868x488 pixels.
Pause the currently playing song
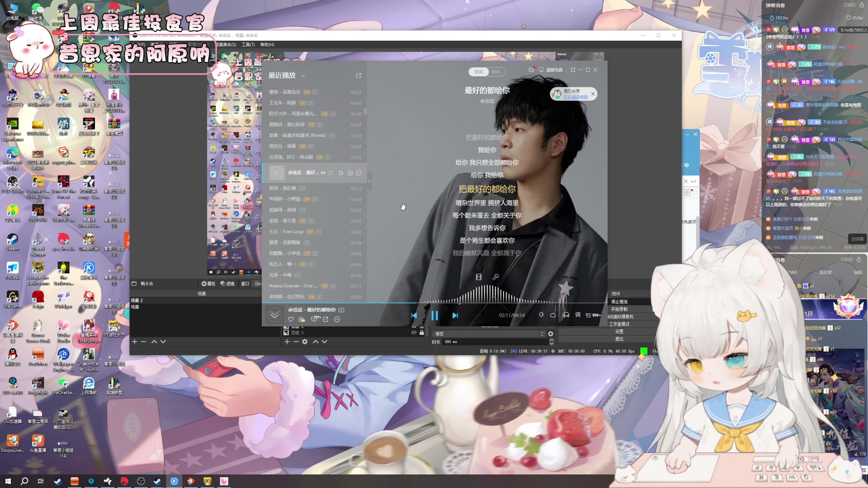(434, 315)
